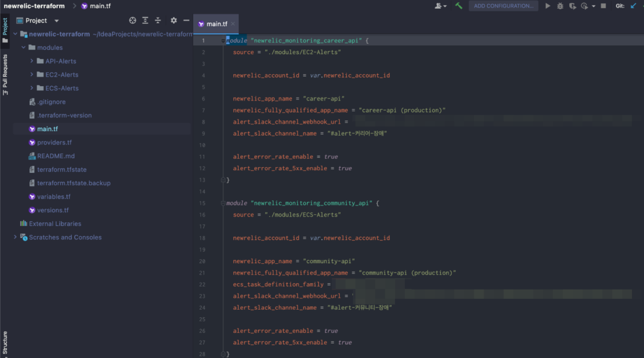Click Expand All icon in Project toolbar

point(145,20)
